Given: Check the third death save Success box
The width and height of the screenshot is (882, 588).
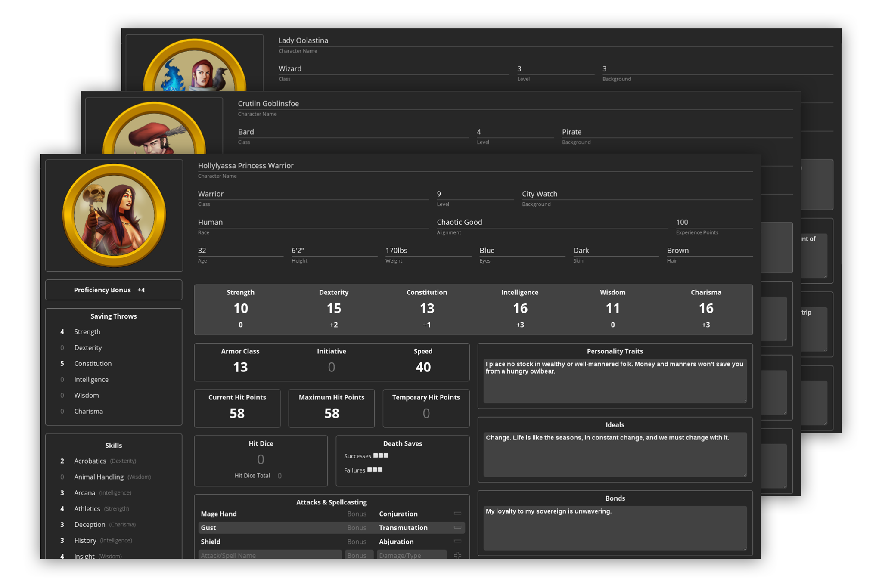Looking at the screenshot, I should (386, 455).
